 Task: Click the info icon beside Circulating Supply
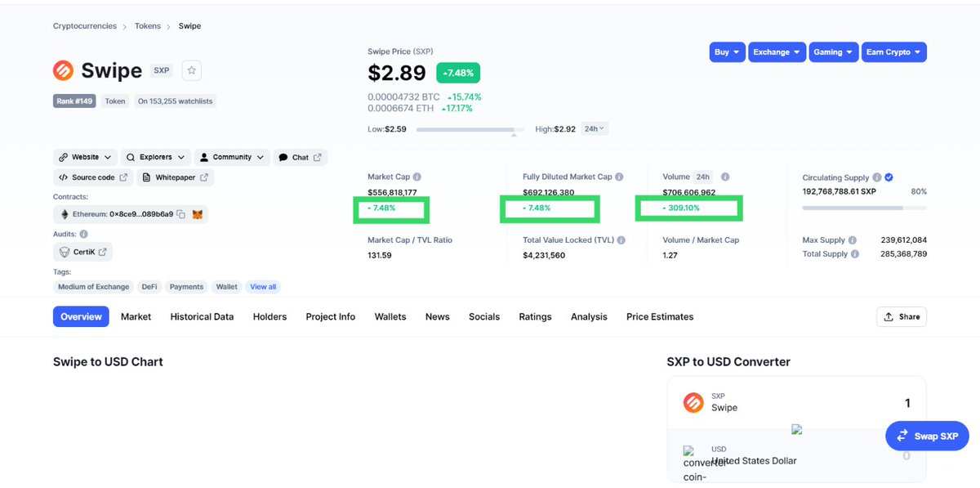876,177
